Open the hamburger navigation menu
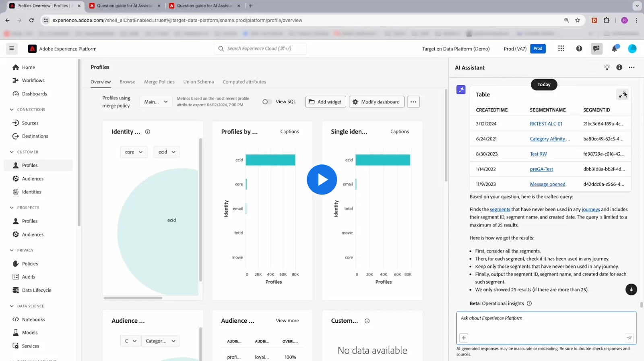 click(12, 49)
